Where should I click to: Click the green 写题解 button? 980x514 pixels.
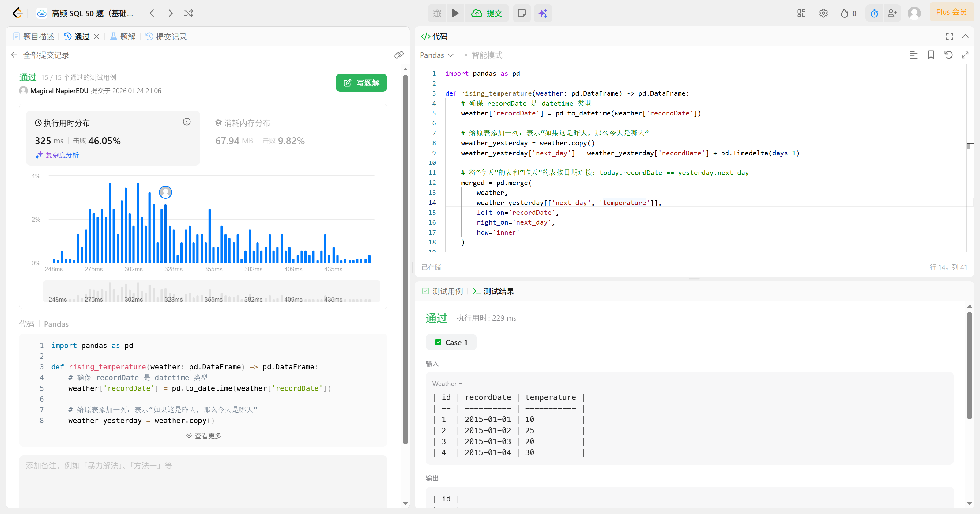point(361,83)
